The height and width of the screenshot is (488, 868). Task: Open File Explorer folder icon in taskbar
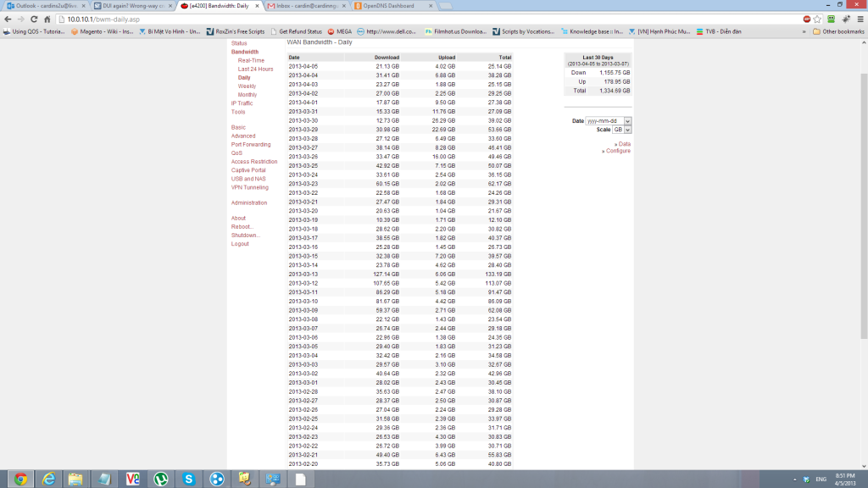[x=75, y=479]
